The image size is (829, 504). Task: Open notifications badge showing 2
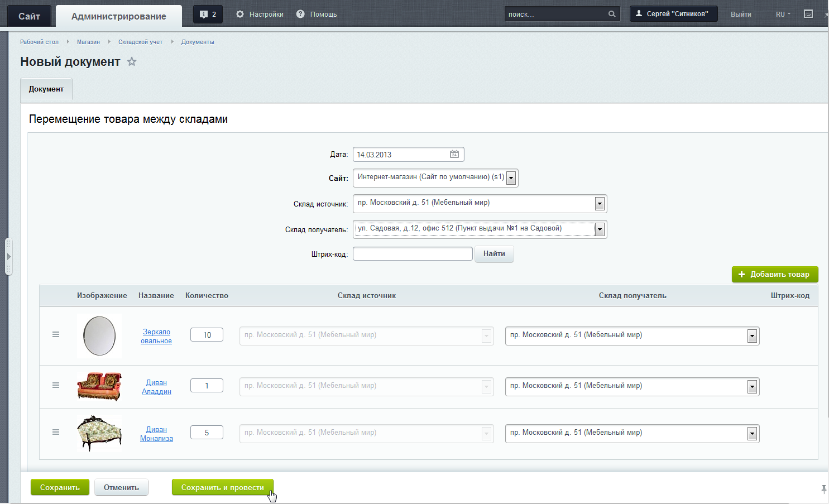[x=208, y=15]
